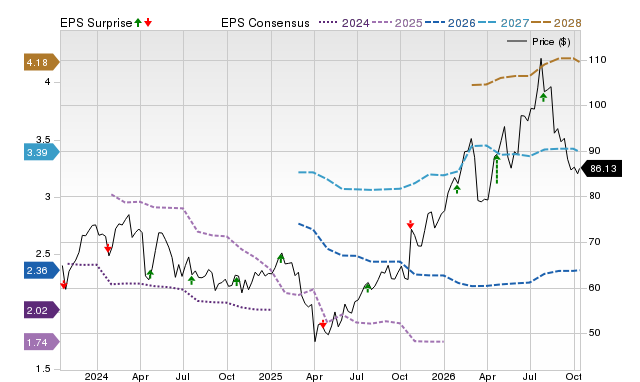Click the red surprise arrow at chart's left edge

click(x=64, y=285)
